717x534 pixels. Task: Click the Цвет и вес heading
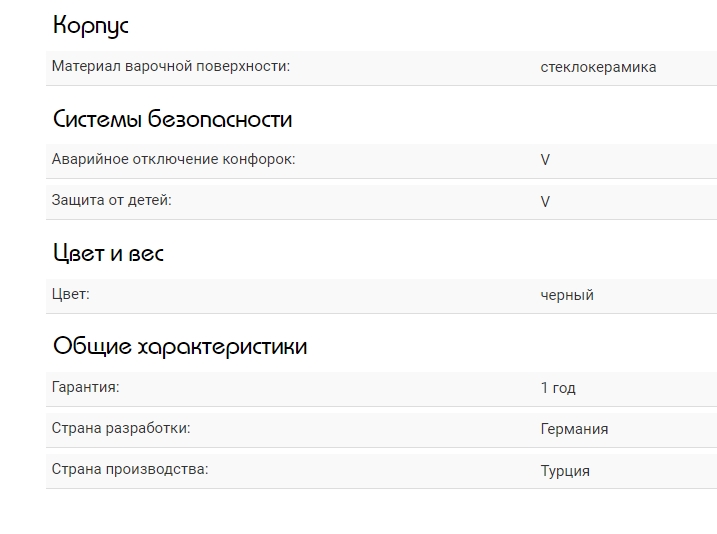[x=108, y=254]
